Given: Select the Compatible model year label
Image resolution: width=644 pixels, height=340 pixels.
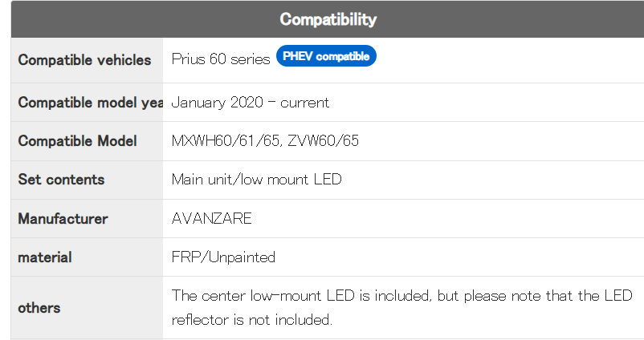Looking at the screenshot, I should tap(90, 103).
